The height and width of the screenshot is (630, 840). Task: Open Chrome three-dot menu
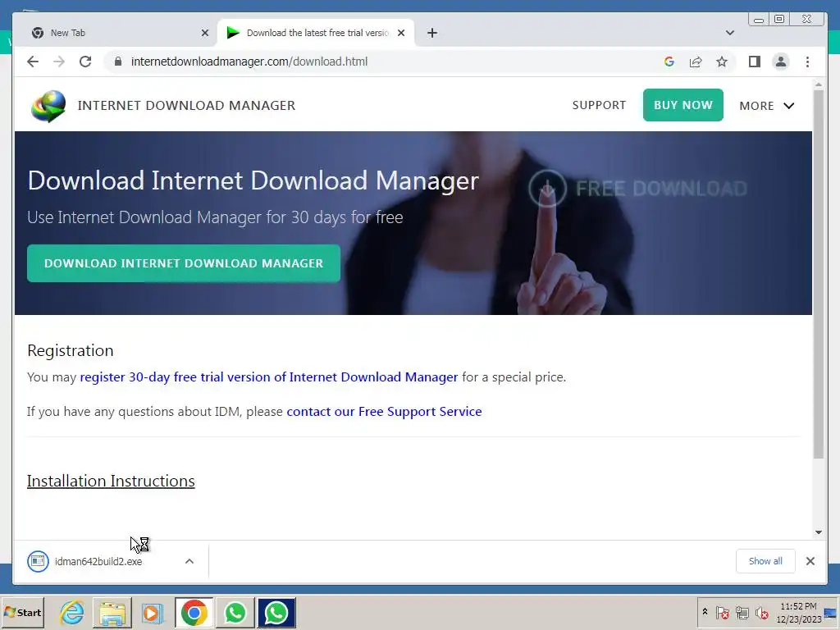tap(807, 62)
